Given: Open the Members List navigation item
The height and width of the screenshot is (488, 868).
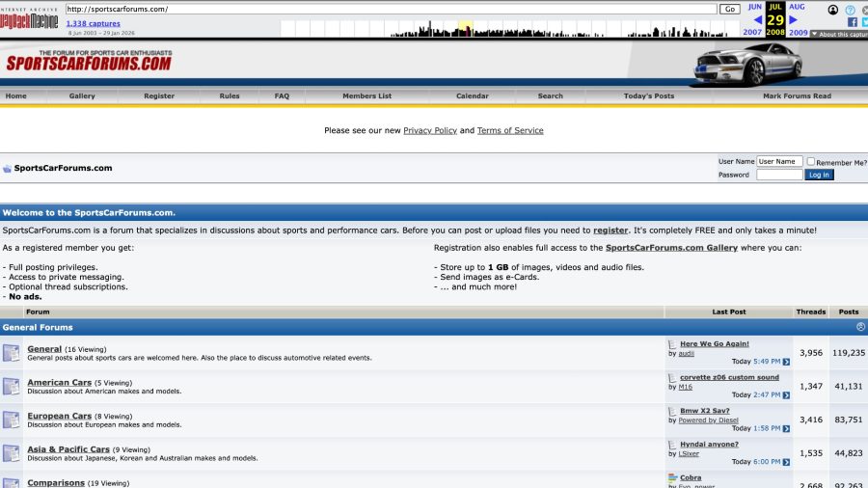Looking at the screenshot, I should [x=366, y=96].
